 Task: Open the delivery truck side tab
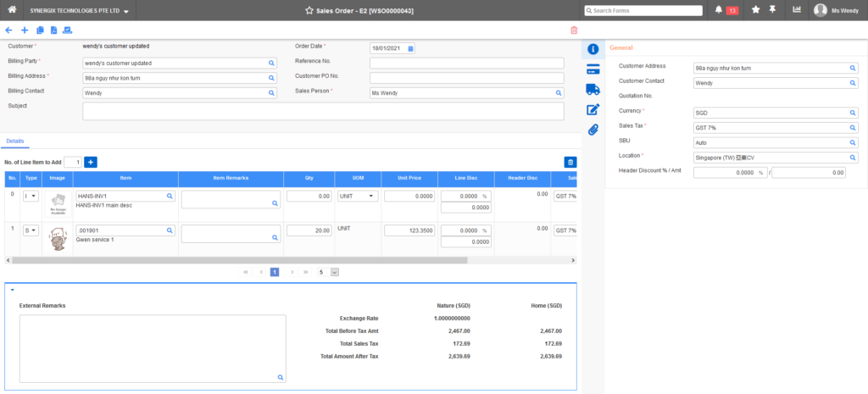pyautogui.click(x=593, y=88)
